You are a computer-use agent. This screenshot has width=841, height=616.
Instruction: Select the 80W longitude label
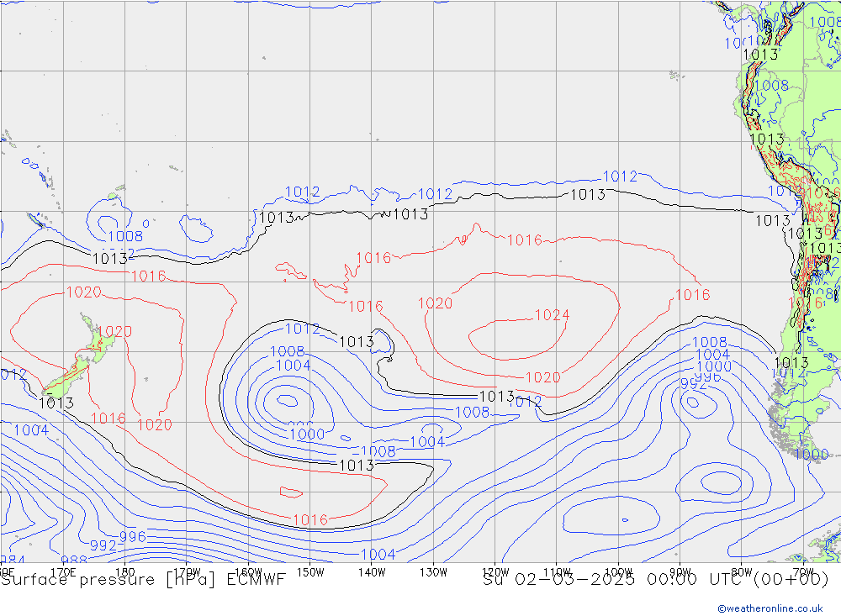[x=742, y=572]
